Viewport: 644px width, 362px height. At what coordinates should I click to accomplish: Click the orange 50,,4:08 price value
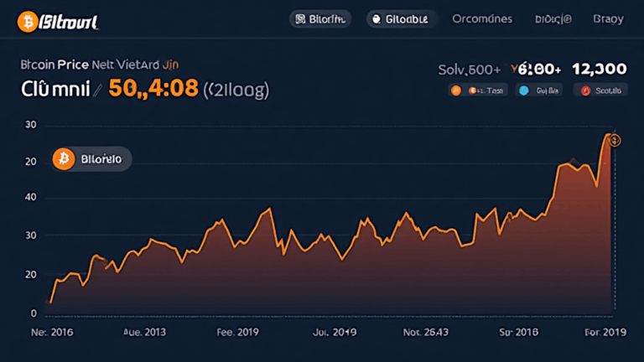point(156,86)
